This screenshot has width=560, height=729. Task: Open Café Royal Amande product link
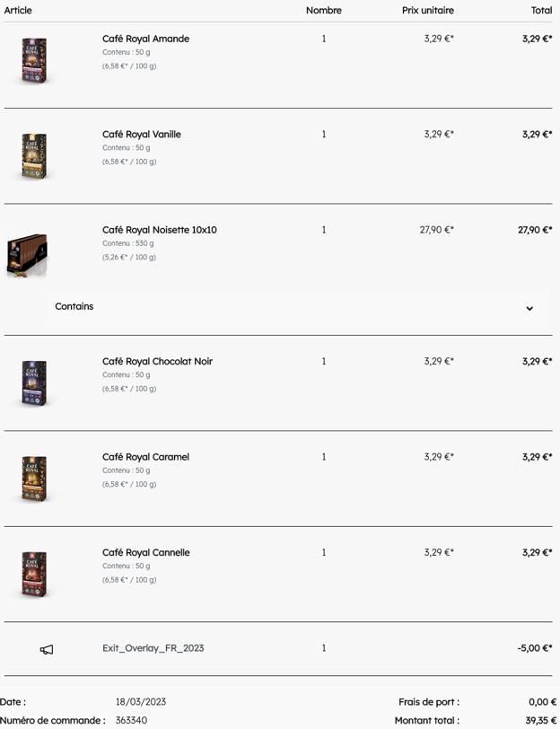(146, 39)
